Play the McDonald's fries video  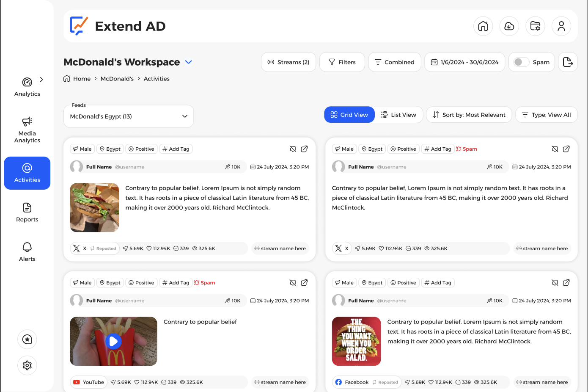click(113, 341)
